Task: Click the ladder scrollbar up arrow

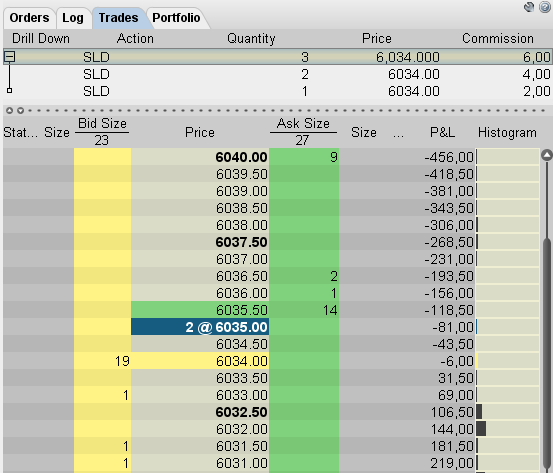Action: click(547, 154)
